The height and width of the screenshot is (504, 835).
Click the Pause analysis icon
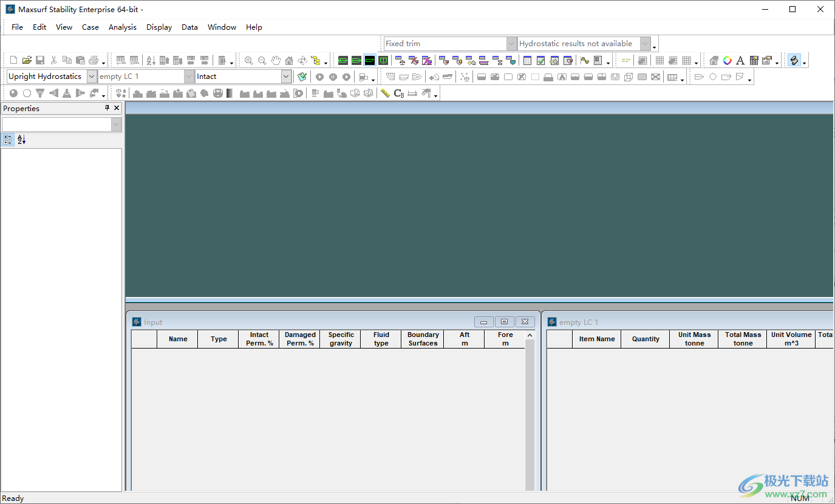[x=333, y=77]
